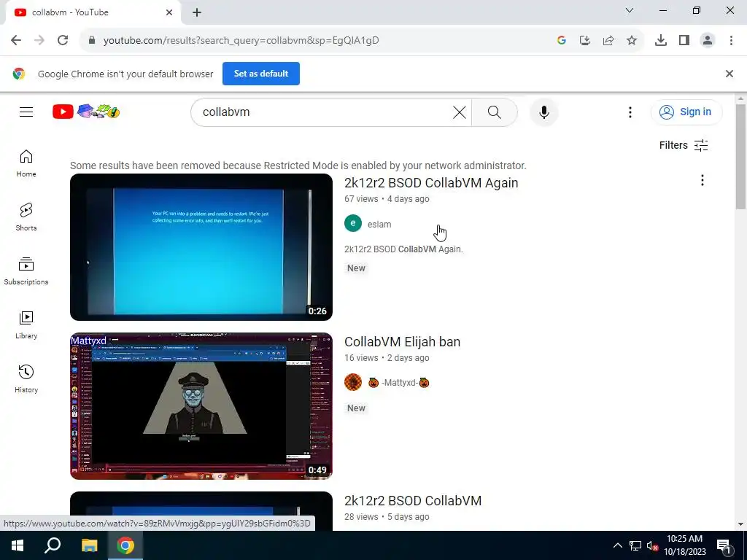The width and height of the screenshot is (747, 560).
Task: Bookmark this page with the star icon
Action: click(x=632, y=41)
